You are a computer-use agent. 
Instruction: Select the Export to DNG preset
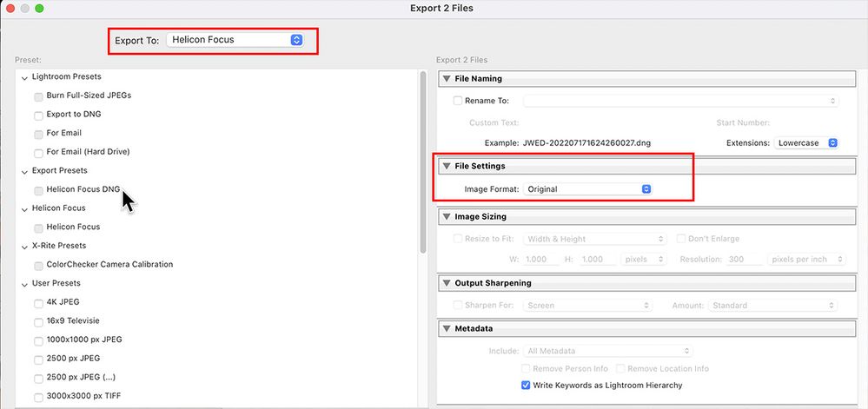pyautogui.click(x=38, y=115)
